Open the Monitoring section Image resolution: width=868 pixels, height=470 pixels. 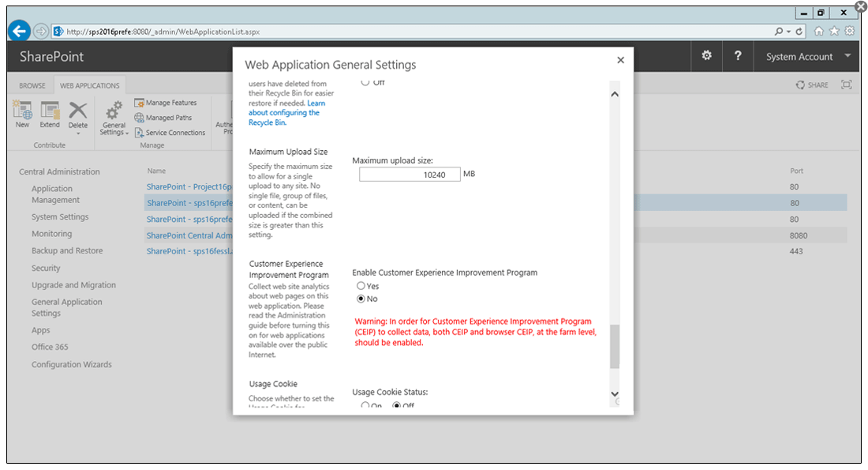[x=51, y=234]
